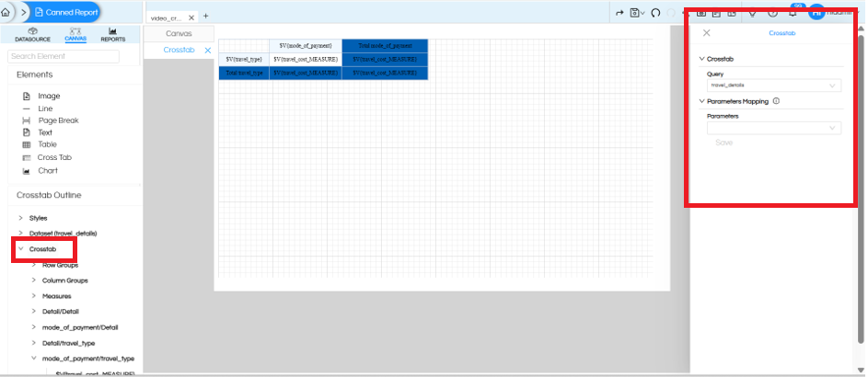The height and width of the screenshot is (377, 868).
Task: Collapse the Crosstab outline node
Action: pos(20,249)
